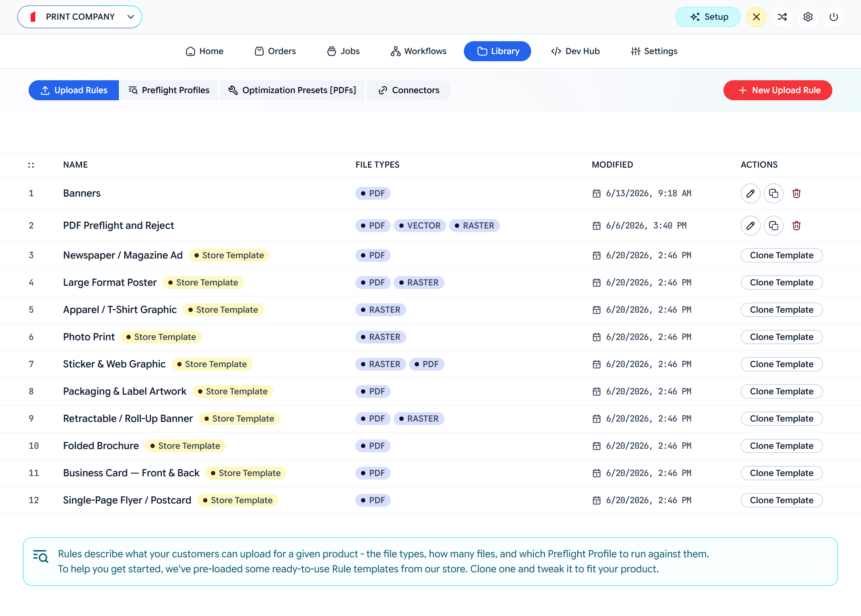
Task: Select the Upload Rules sub-tab
Action: point(74,90)
